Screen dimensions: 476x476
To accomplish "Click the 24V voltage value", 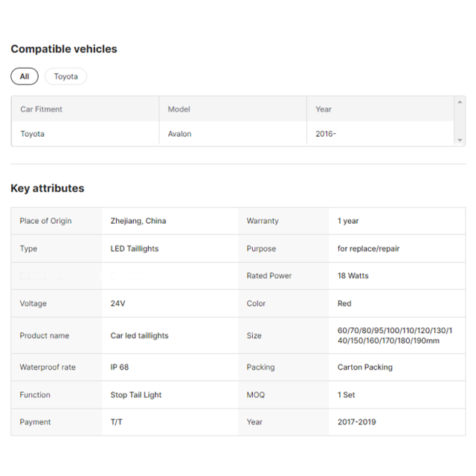I will coord(118,303).
